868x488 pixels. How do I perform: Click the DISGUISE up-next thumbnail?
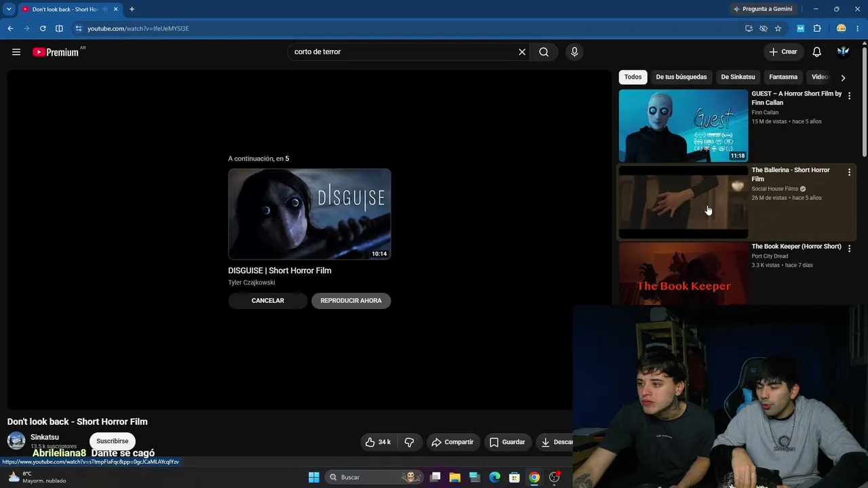[x=310, y=214]
